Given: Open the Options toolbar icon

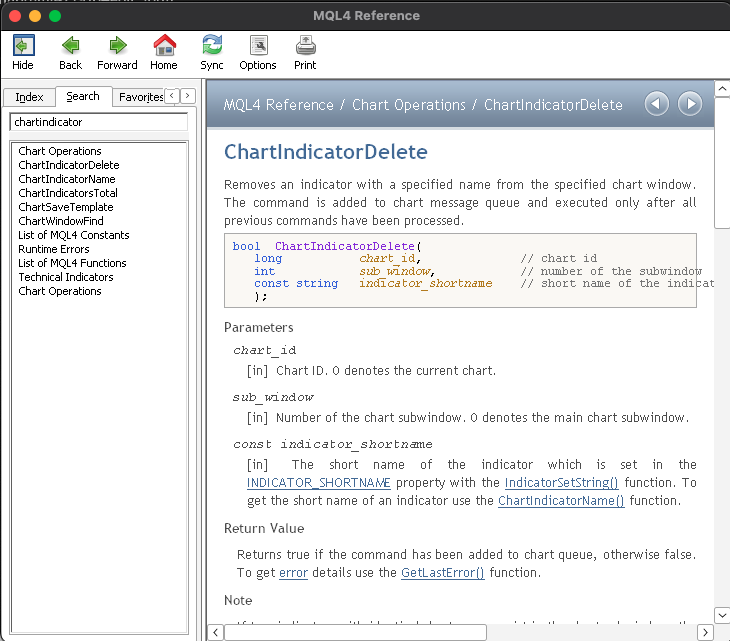Looking at the screenshot, I should [x=258, y=52].
